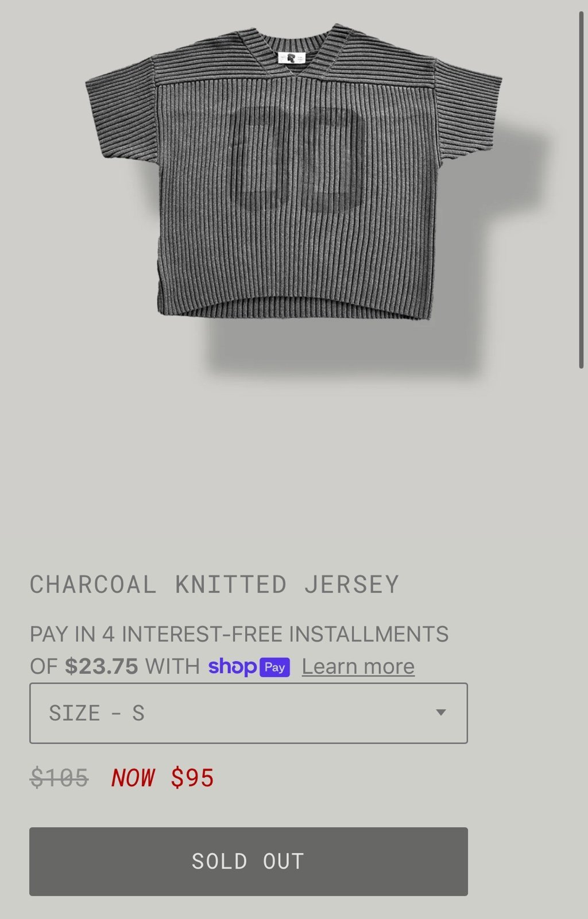Click the crossed-out $105 price

click(59, 778)
